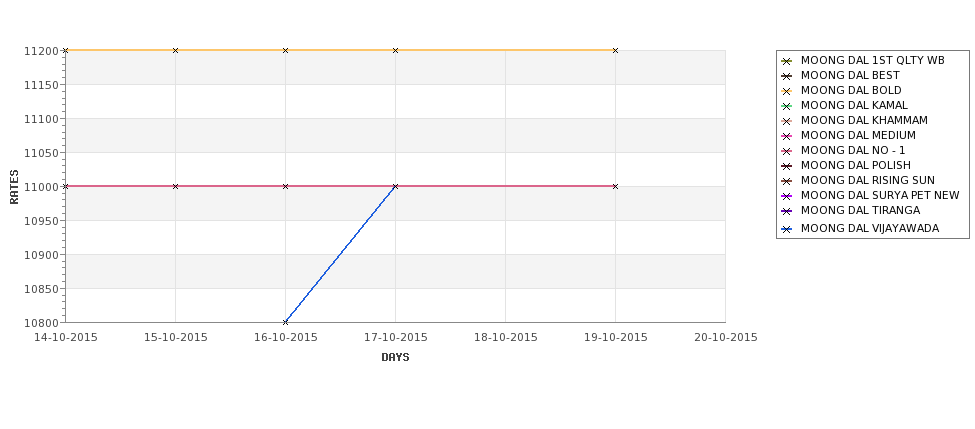The width and height of the screenshot is (975, 429).
Task: Select the MOONG DAL KHAMMAM legend label
Action: point(864,121)
